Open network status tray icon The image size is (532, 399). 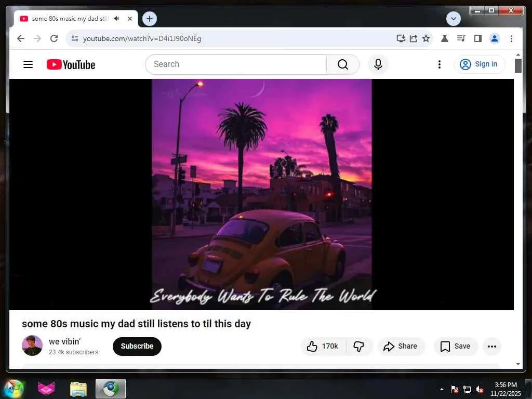pyautogui.click(x=467, y=389)
